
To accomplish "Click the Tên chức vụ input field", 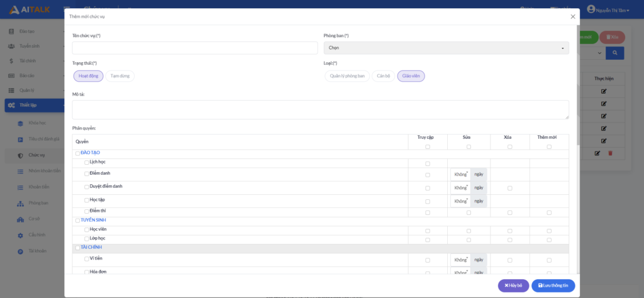I will (194, 48).
